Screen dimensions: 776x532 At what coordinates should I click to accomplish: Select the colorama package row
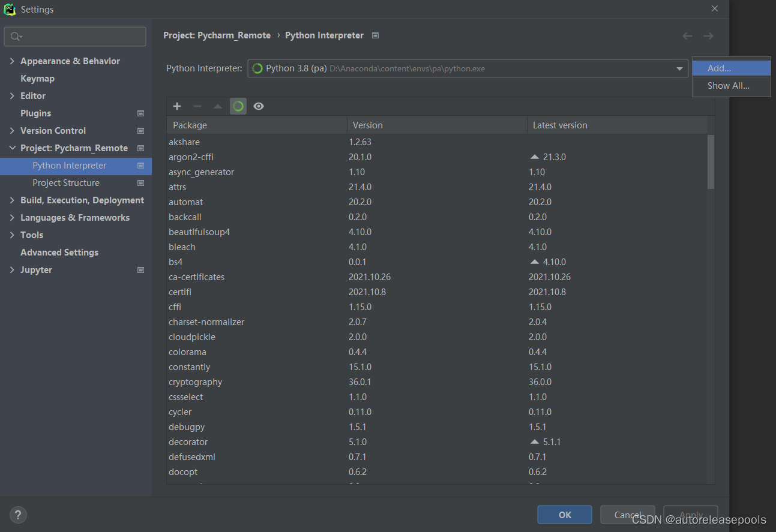coord(437,352)
